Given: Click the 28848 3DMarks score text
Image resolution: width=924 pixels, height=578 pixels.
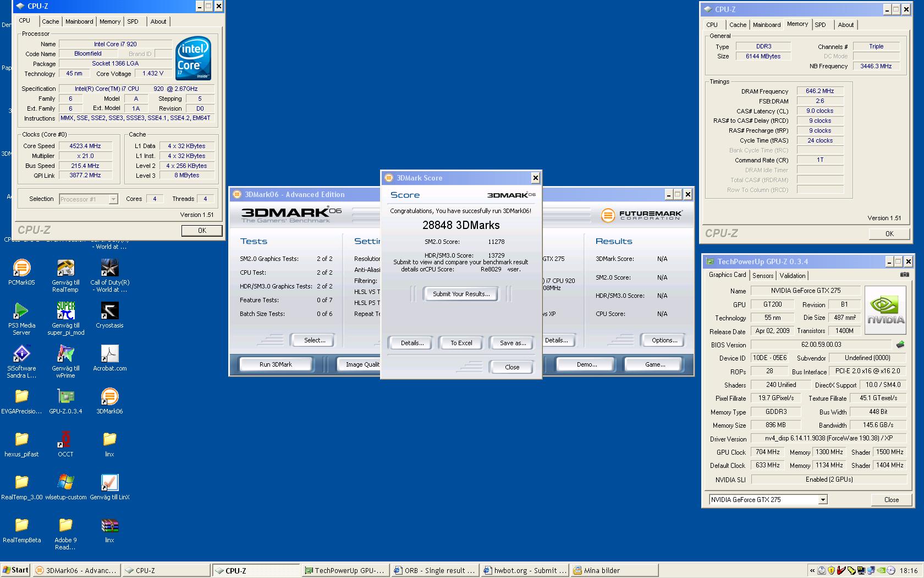Looking at the screenshot, I should (461, 225).
